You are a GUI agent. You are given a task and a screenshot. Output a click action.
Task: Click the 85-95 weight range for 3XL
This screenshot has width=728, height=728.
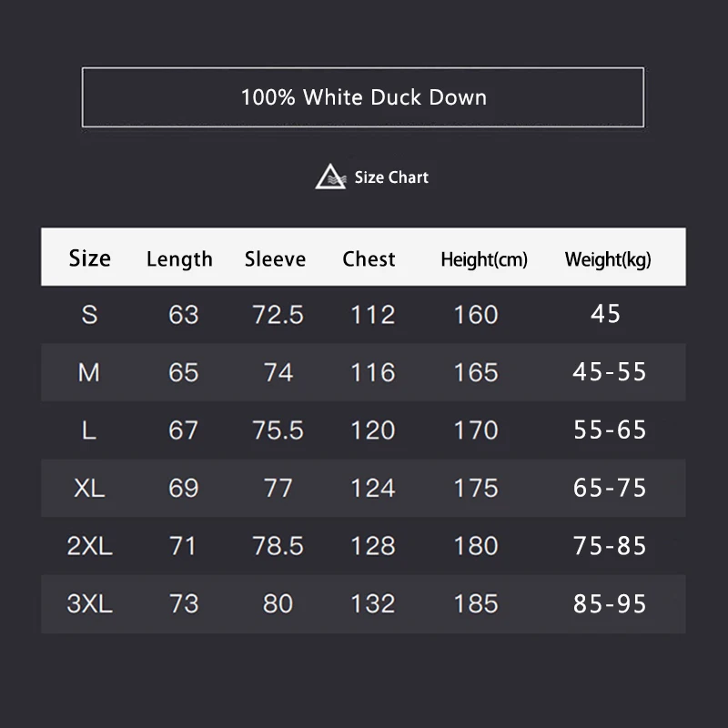610,603
